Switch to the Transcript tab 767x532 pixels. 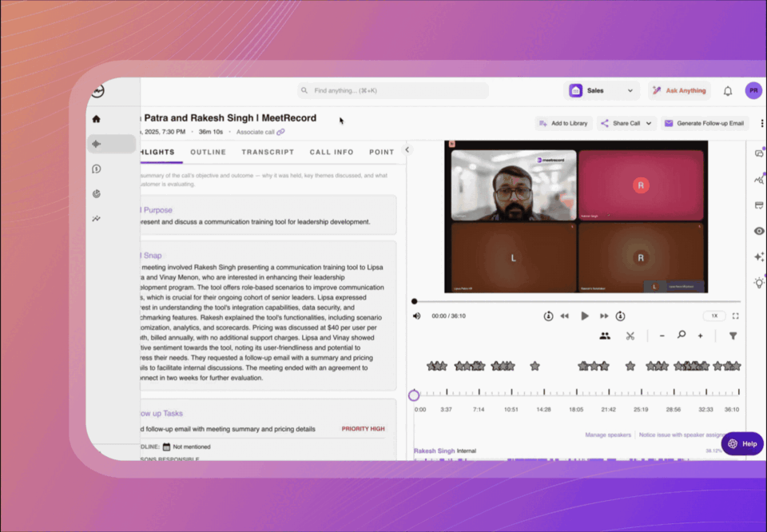[x=268, y=152]
